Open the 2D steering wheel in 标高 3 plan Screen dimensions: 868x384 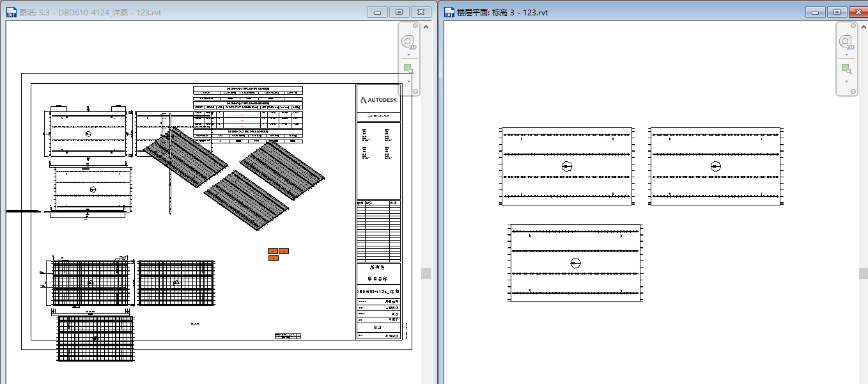[x=846, y=43]
